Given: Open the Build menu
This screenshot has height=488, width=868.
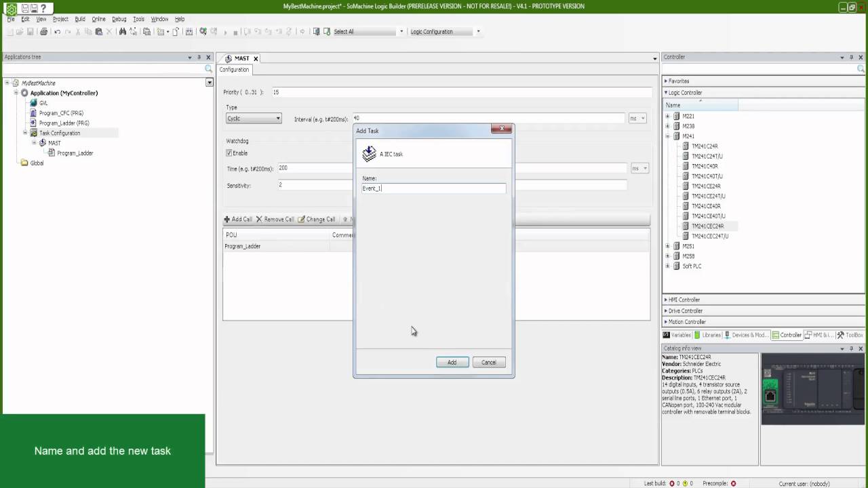Looking at the screenshot, I should (x=80, y=19).
